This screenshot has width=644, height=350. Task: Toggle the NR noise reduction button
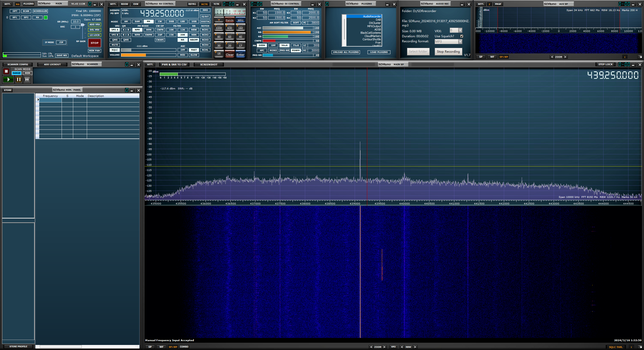point(182,40)
